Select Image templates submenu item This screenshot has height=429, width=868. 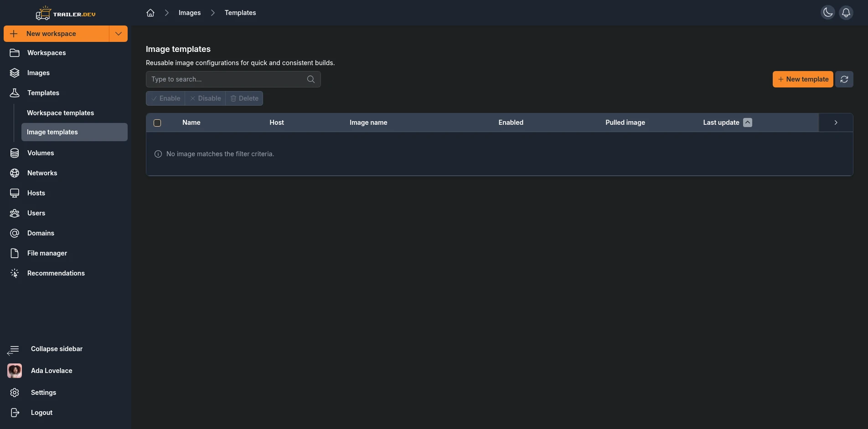click(x=74, y=132)
